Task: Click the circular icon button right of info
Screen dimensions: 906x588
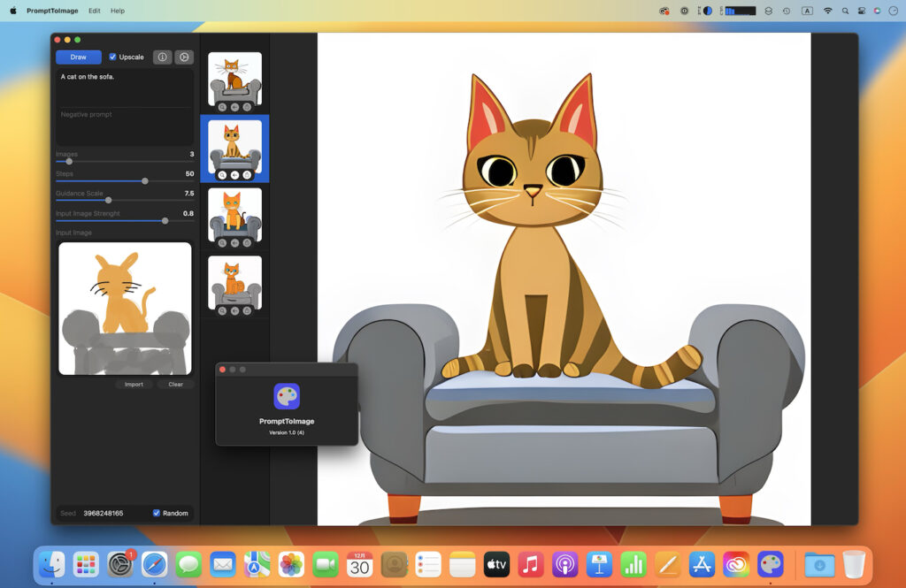Action: point(184,57)
